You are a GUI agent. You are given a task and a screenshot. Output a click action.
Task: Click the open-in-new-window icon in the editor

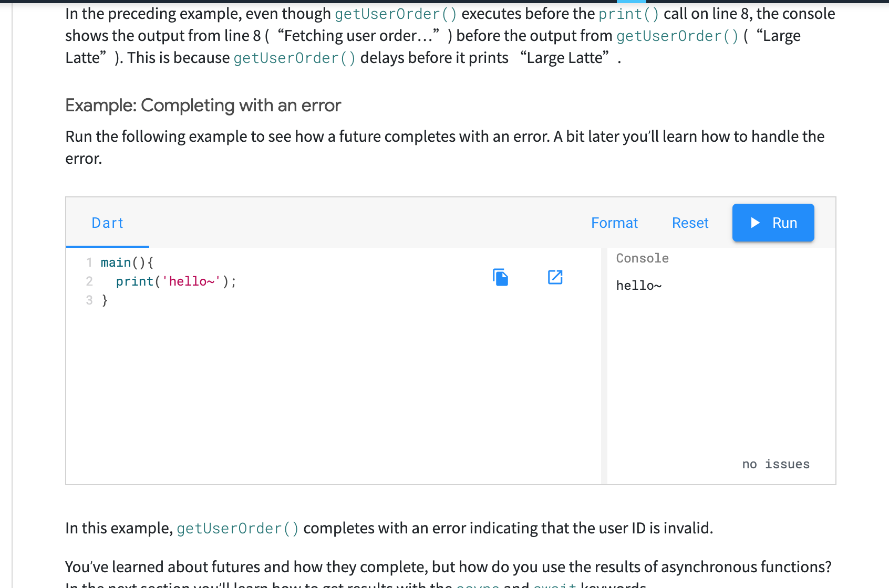(555, 277)
